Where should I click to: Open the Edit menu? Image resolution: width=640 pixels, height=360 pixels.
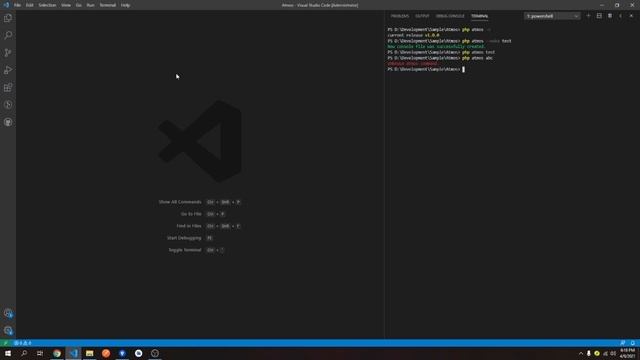(29, 5)
